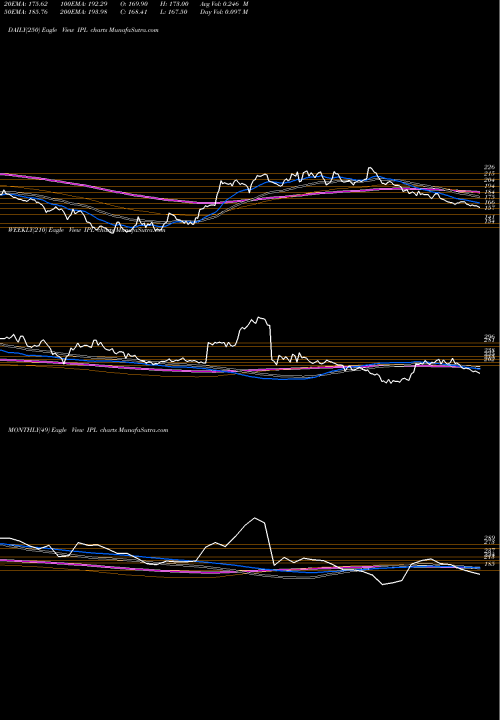
Task: Click the High price value labeled H:
Action: [174, 4]
